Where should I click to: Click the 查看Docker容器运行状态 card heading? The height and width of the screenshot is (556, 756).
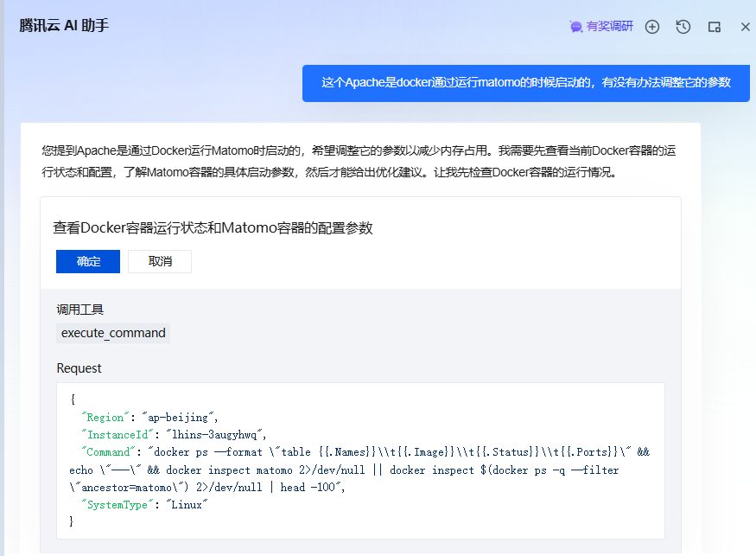213,228
